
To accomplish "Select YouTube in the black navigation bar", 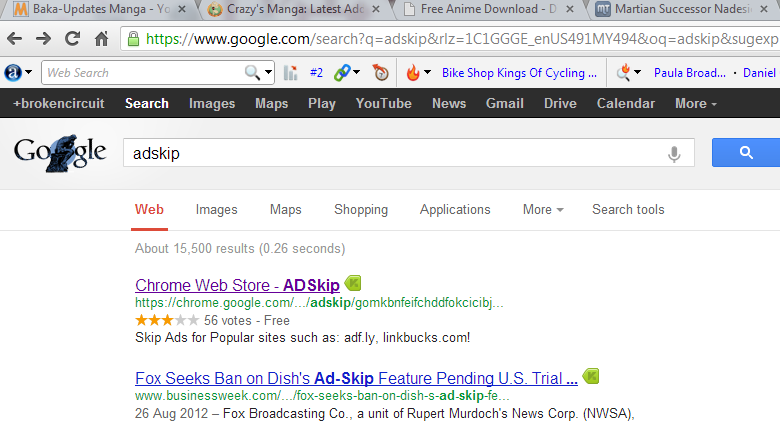I will 384,104.
